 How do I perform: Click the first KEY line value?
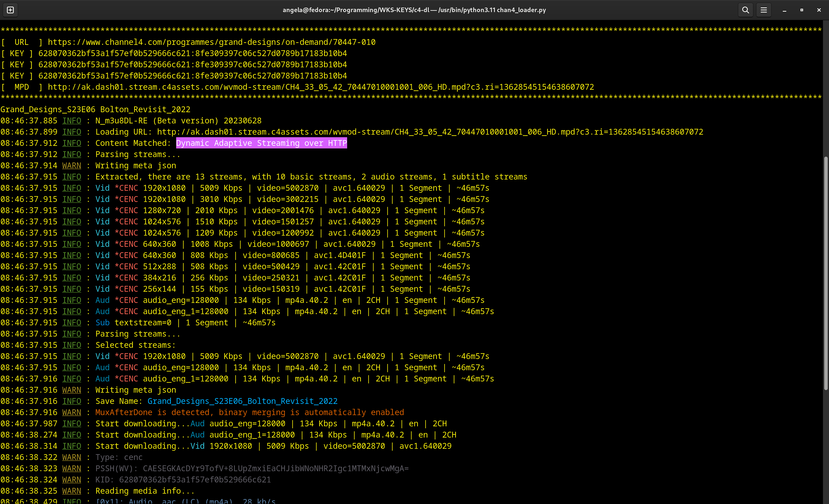tap(192, 54)
